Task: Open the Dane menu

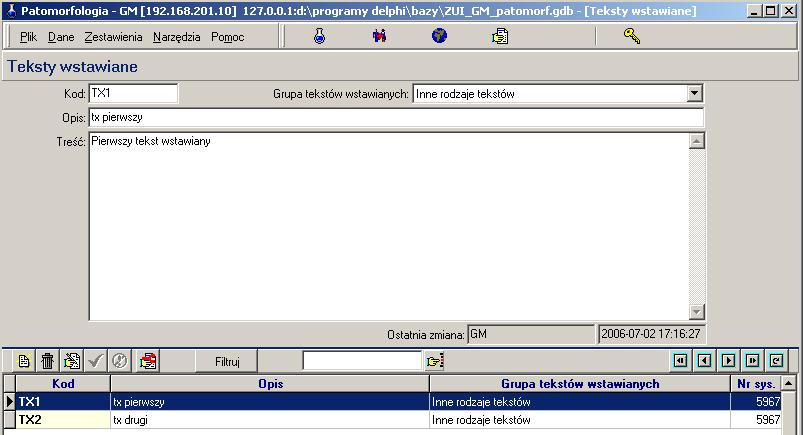Action: 61,37
